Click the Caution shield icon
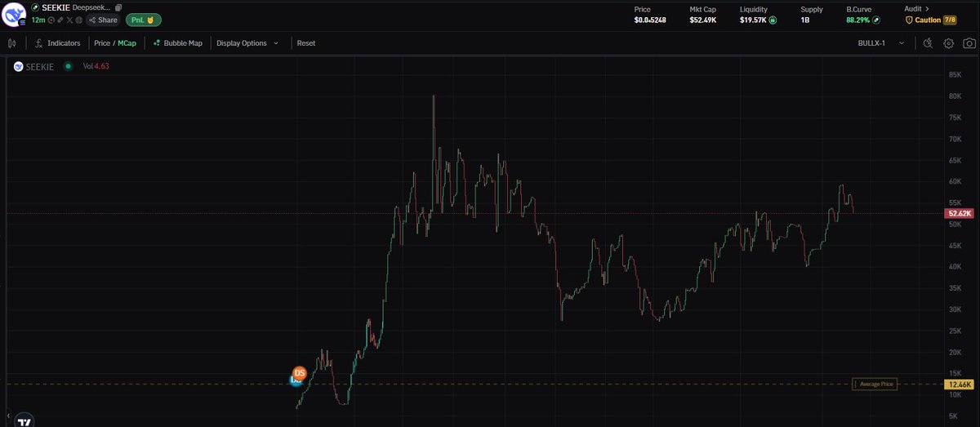This screenshot has height=427, width=980. pyautogui.click(x=909, y=20)
